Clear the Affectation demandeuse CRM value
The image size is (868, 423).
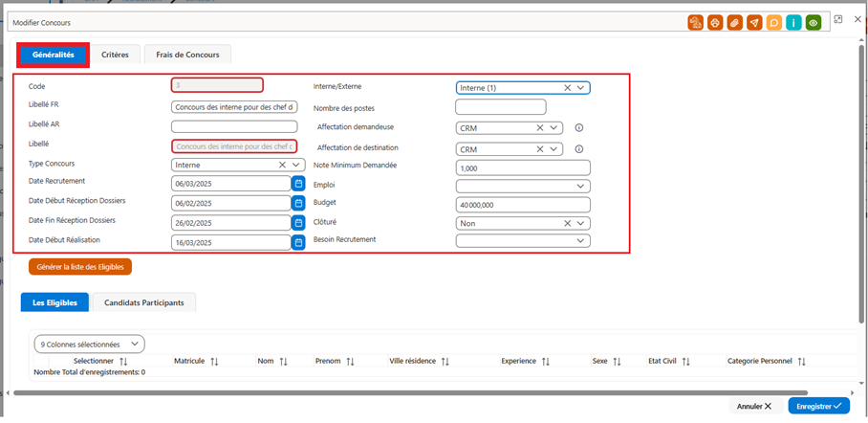click(x=540, y=128)
